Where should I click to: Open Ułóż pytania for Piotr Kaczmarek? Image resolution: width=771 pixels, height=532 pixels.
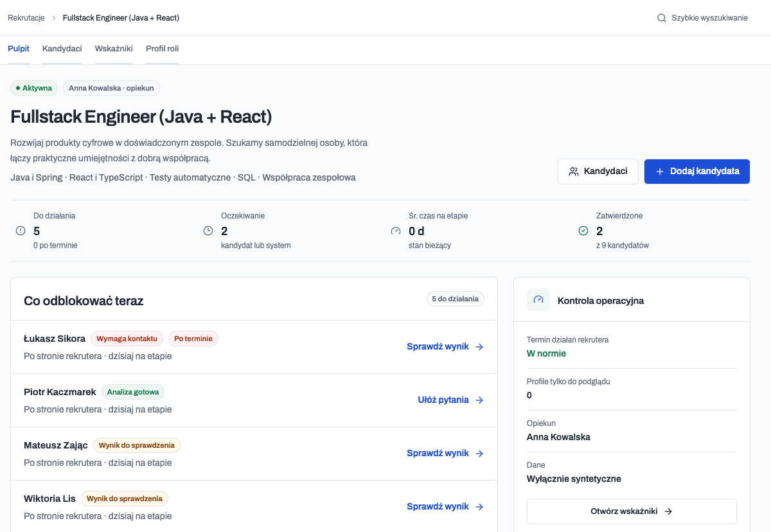(x=451, y=400)
